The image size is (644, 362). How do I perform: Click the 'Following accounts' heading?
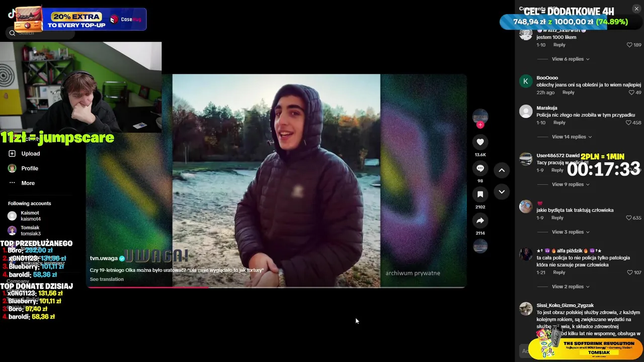click(29, 204)
